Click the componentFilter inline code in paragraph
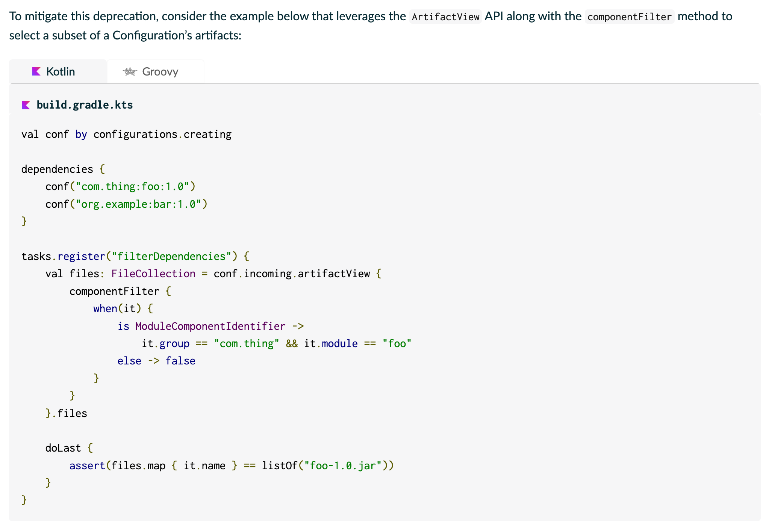This screenshot has height=532, width=775. pyautogui.click(x=629, y=17)
